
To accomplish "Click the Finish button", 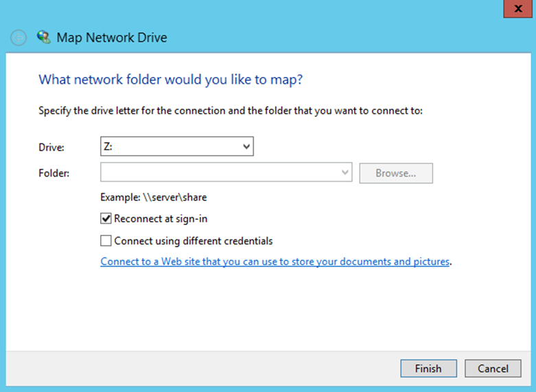I will 428,369.
